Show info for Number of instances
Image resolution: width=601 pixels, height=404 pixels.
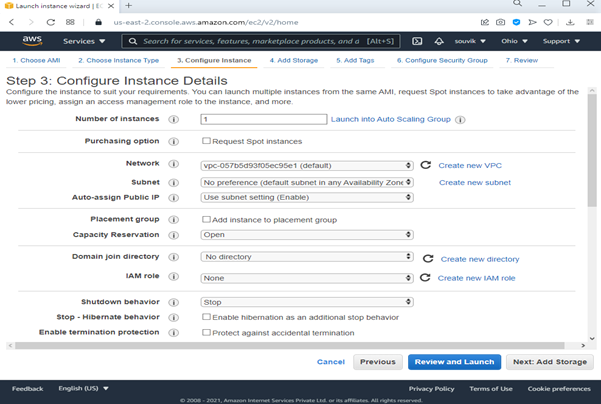pyautogui.click(x=174, y=119)
